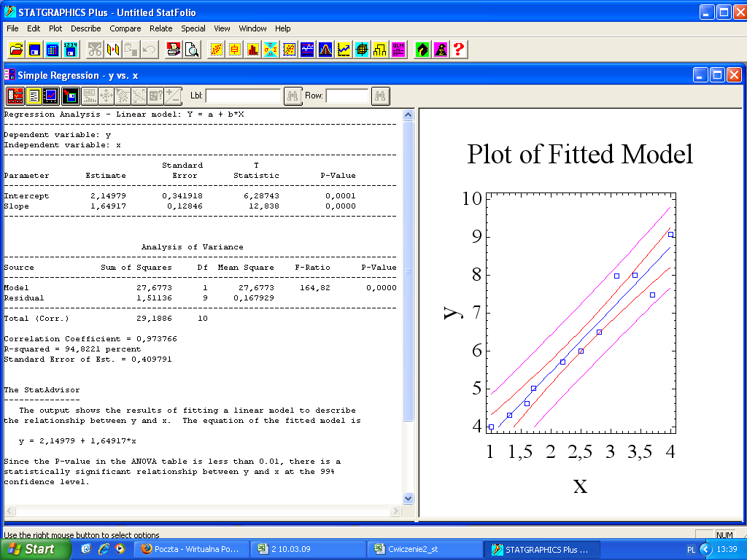Click the Copy icon on main toolbar
This screenshot has width=747, height=560.
[113, 50]
